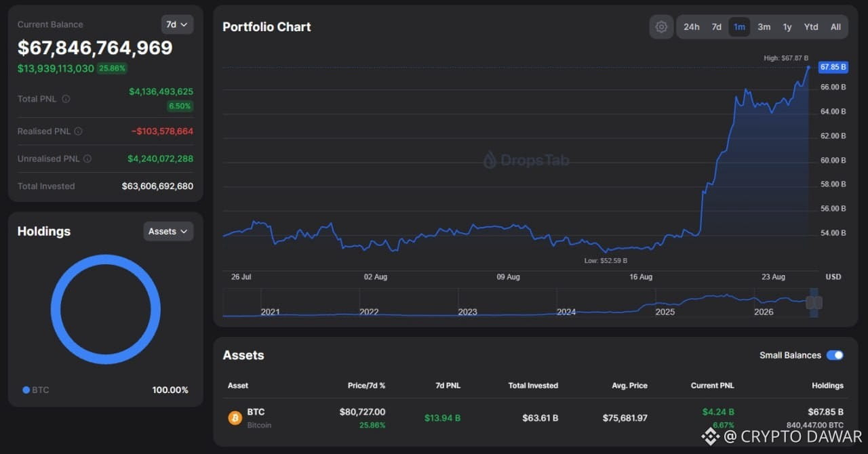Click the blue BTC legend dot

[26, 390]
